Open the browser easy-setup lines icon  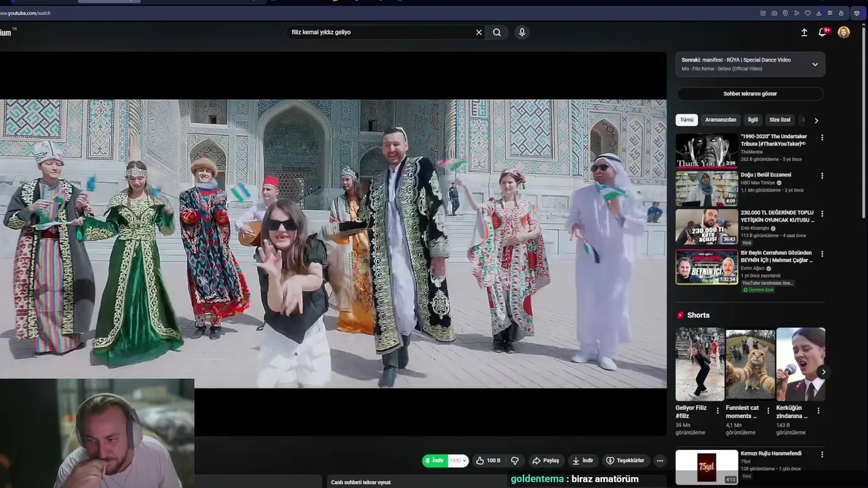click(x=830, y=13)
